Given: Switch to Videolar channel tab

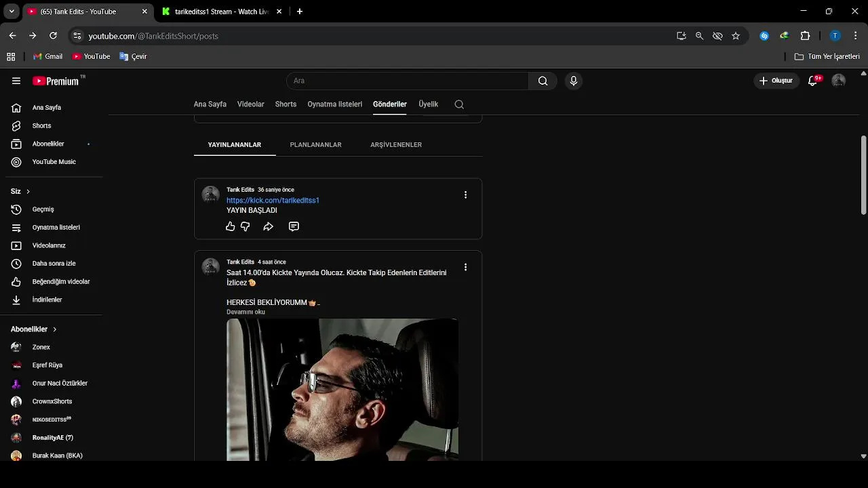Looking at the screenshot, I should point(251,104).
